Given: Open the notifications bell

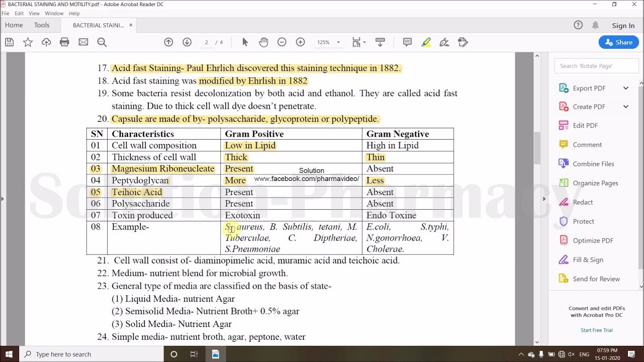Looking at the screenshot, I should point(595,25).
